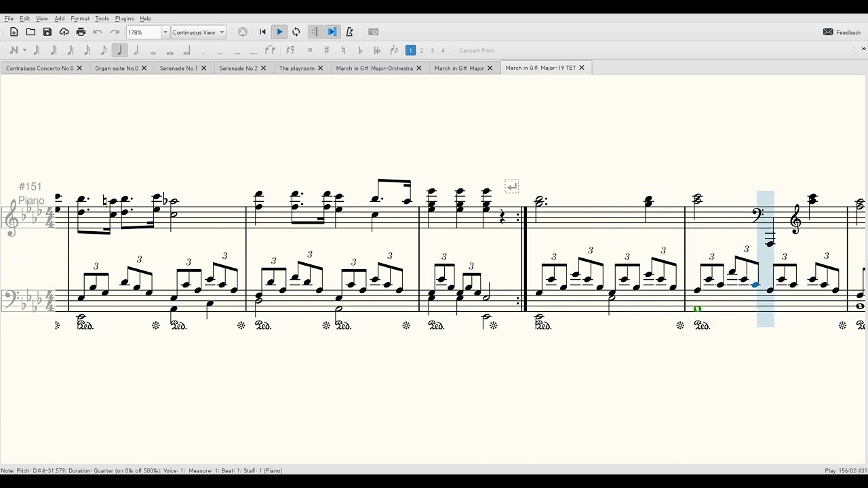This screenshot has width=868, height=488.
Task: Toggle the MIDI input icon
Action: [x=243, y=32]
